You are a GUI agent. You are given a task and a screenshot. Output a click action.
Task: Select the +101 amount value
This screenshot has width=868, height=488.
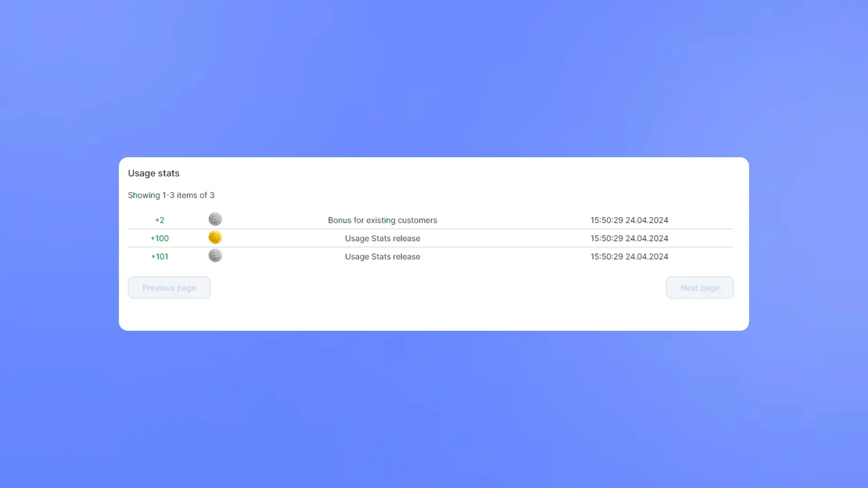pos(160,256)
